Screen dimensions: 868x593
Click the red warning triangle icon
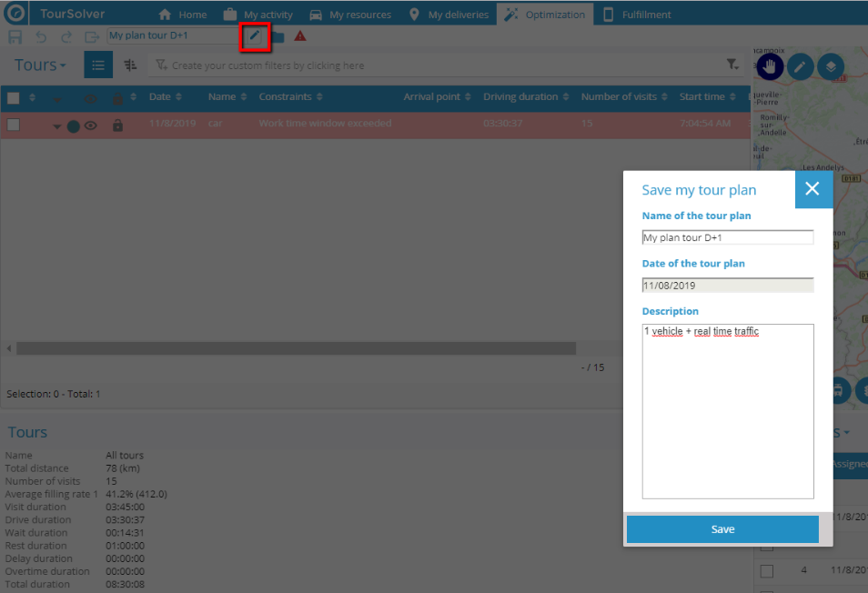[300, 36]
